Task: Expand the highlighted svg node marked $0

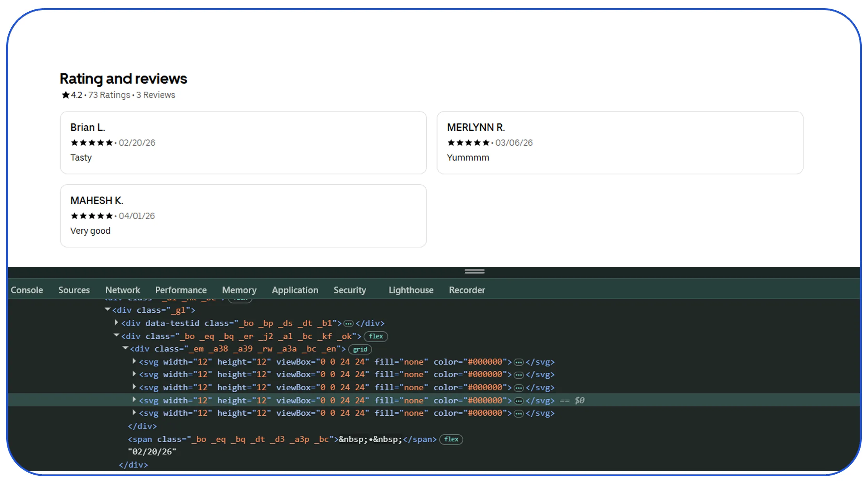Action: click(134, 400)
